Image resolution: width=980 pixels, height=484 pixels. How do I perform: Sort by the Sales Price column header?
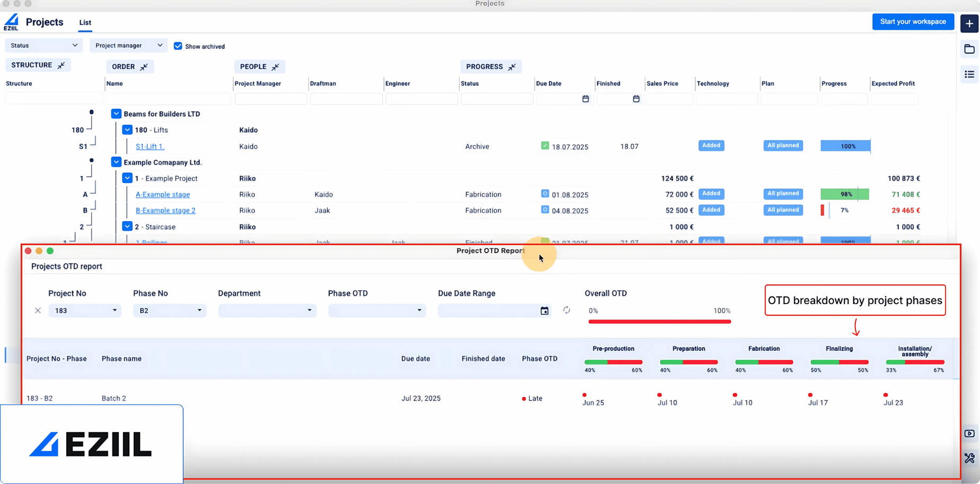coord(662,83)
